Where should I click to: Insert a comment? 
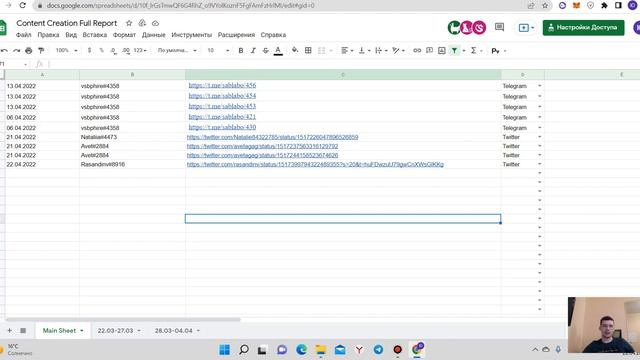(x=429, y=51)
